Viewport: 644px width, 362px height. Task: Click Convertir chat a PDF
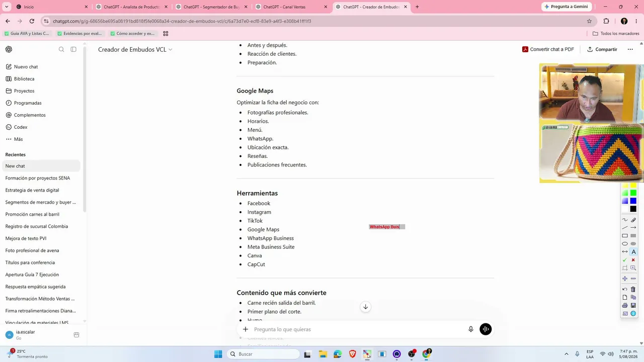(548, 49)
